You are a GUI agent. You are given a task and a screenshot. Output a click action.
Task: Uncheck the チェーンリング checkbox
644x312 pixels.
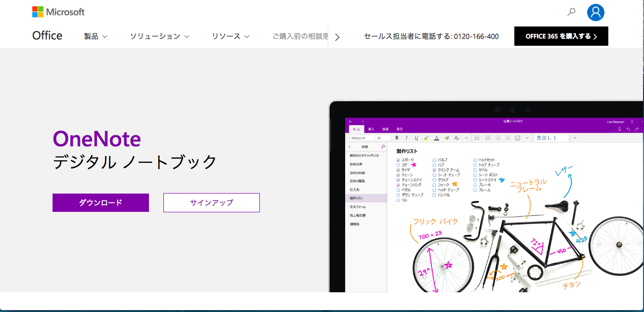coord(398,185)
